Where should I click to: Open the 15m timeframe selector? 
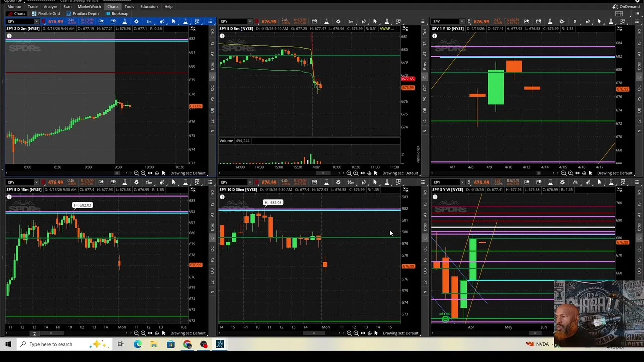tap(149, 182)
